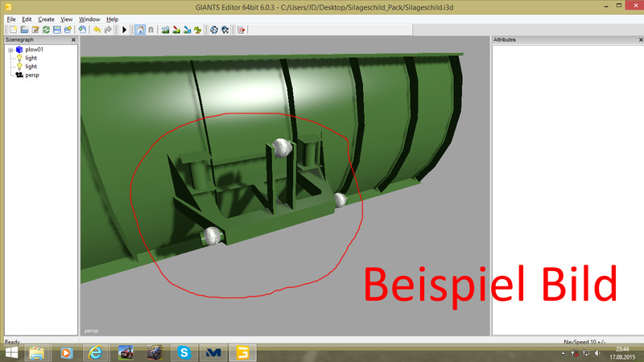Click the Open file folder icon
The image size is (644, 362).
24,30
